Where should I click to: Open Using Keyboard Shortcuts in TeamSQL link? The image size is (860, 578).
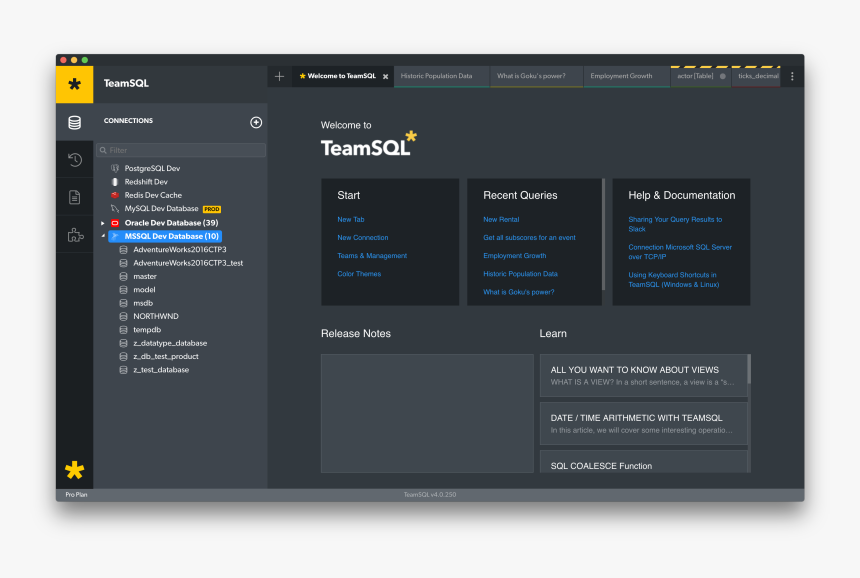click(x=674, y=280)
